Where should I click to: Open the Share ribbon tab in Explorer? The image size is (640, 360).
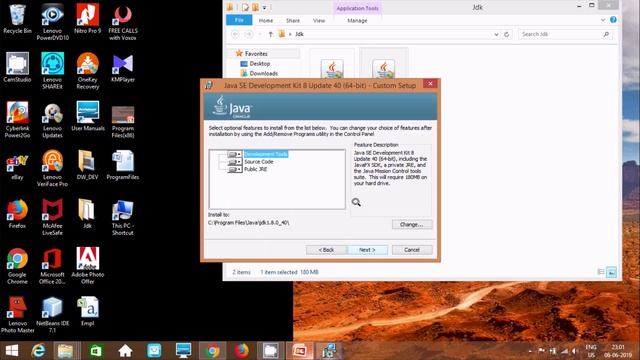[x=293, y=20]
